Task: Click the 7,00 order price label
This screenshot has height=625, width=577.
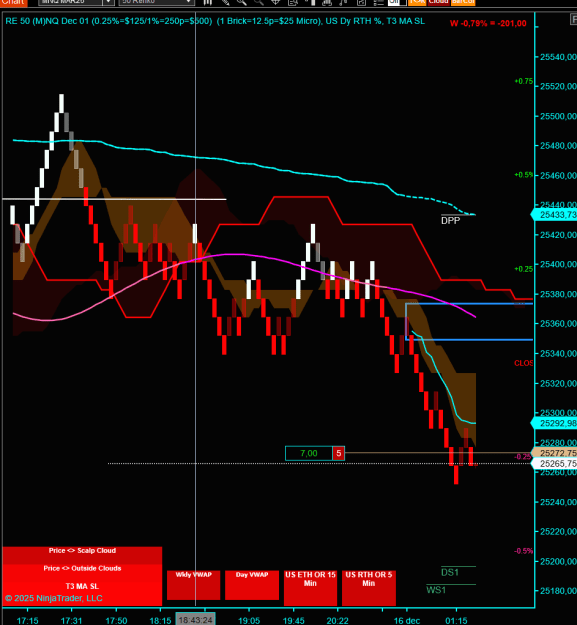Action: click(x=309, y=453)
